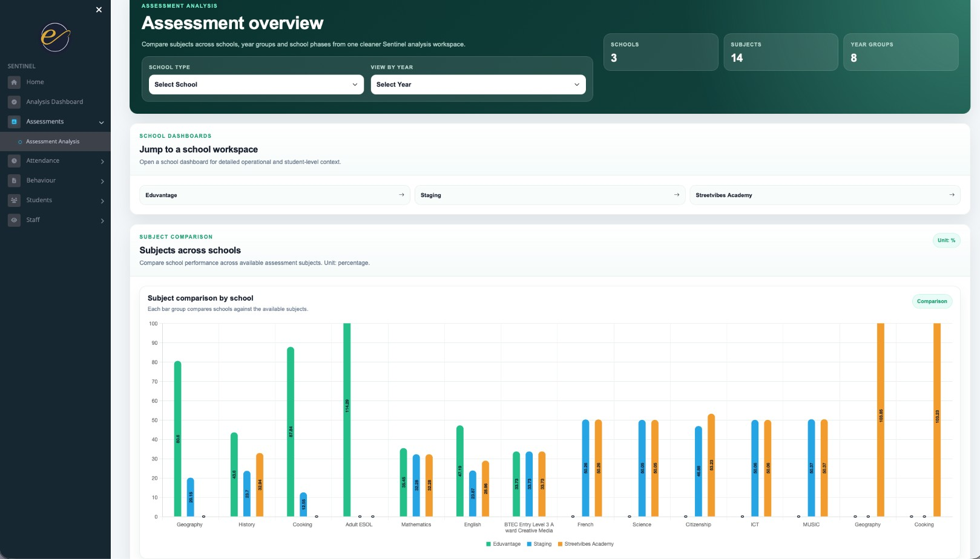Screen dimensions: 980x559
Task: Open the Staff menu item
Action: 55,220
